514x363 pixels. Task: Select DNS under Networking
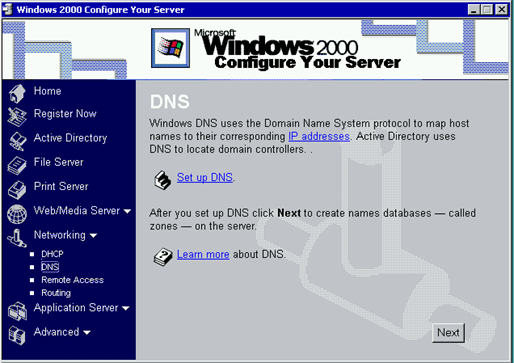click(x=50, y=267)
